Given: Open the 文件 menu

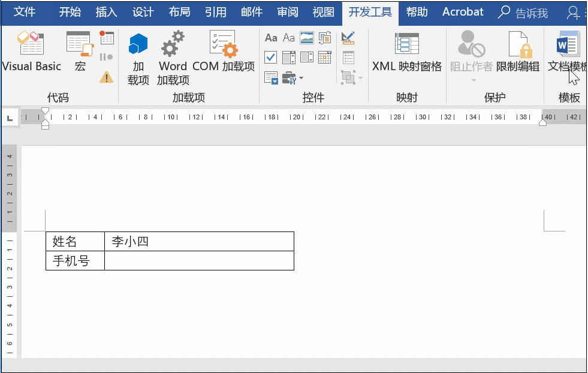Looking at the screenshot, I should point(24,12).
